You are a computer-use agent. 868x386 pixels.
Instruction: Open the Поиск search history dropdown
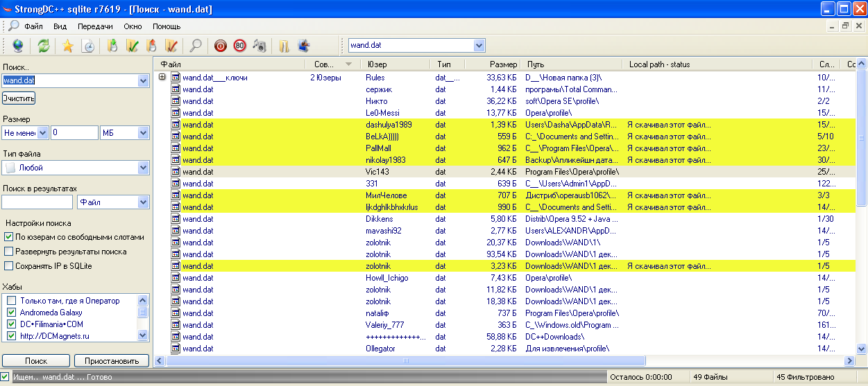coord(144,80)
